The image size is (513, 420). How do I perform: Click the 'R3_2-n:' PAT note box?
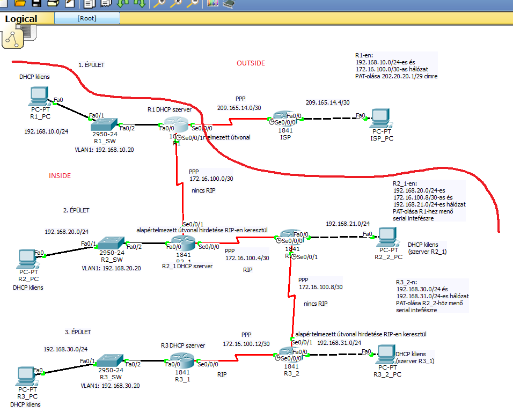(x=432, y=296)
